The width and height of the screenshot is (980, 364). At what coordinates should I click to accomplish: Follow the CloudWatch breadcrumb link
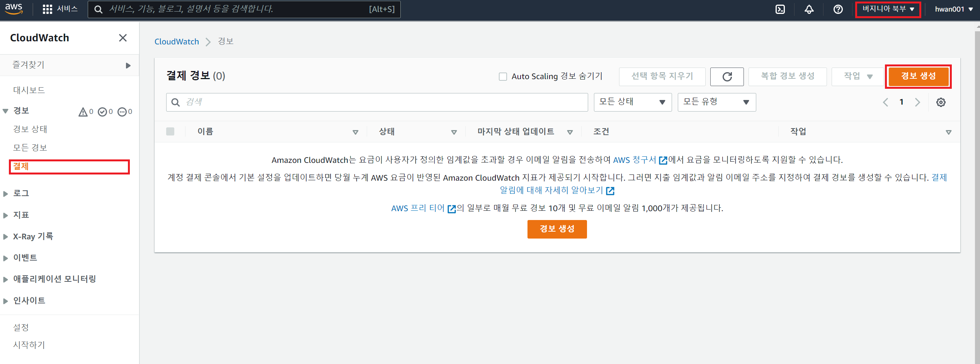[x=177, y=42]
